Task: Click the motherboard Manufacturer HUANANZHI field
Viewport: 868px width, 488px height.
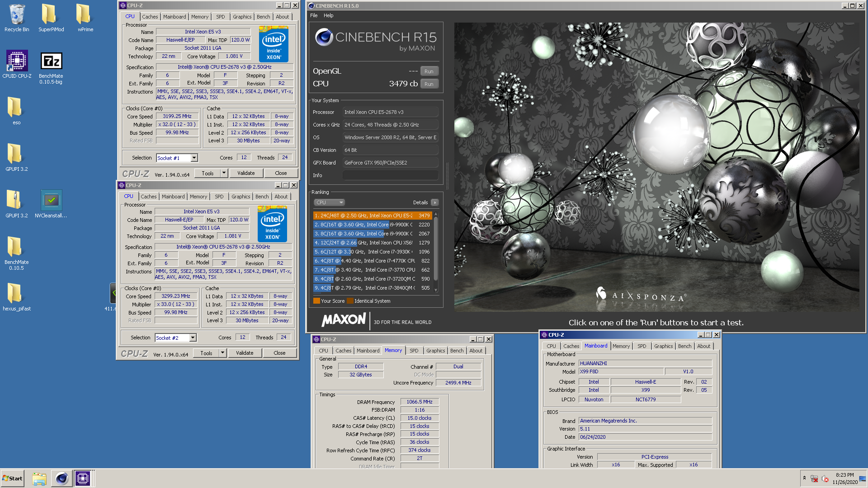Action: (645, 363)
